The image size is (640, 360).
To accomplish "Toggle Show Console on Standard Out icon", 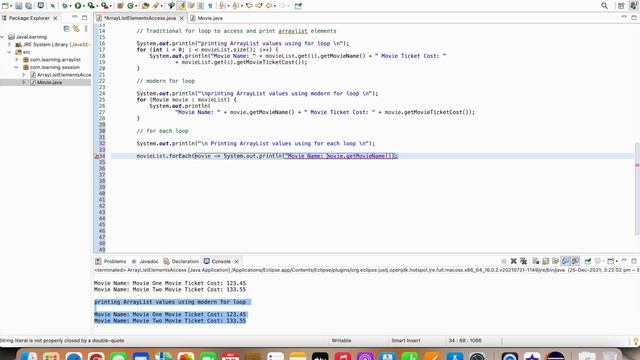I will click(565, 261).
